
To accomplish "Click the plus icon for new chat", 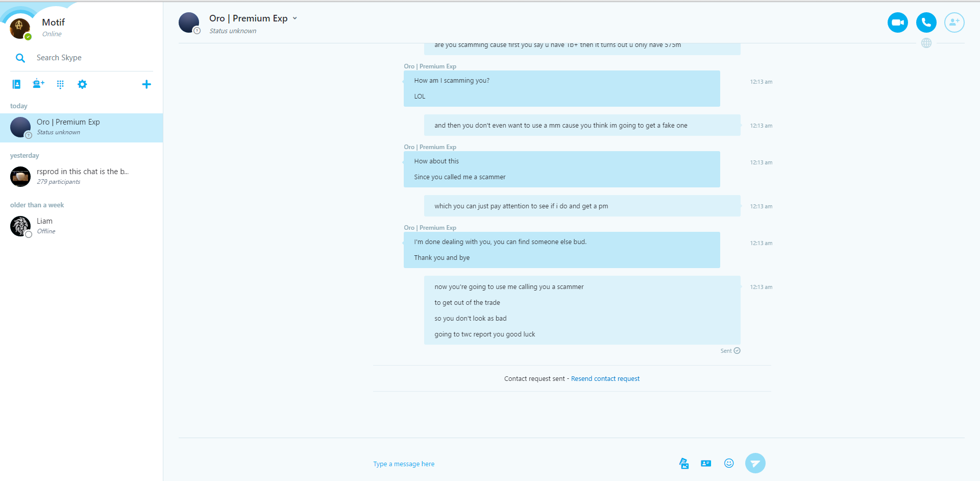I will (x=146, y=84).
